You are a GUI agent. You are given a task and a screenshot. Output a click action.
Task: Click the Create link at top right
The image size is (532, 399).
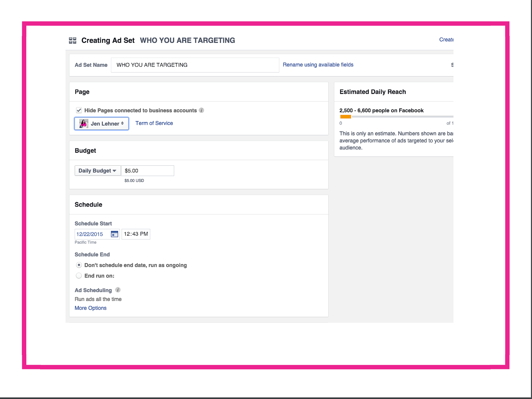click(x=446, y=40)
